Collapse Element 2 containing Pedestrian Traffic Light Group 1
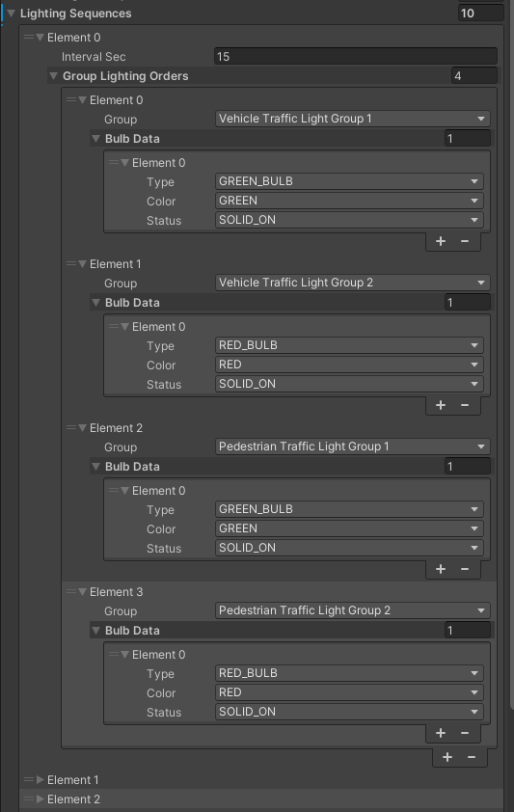514x812 pixels. pos(82,428)
